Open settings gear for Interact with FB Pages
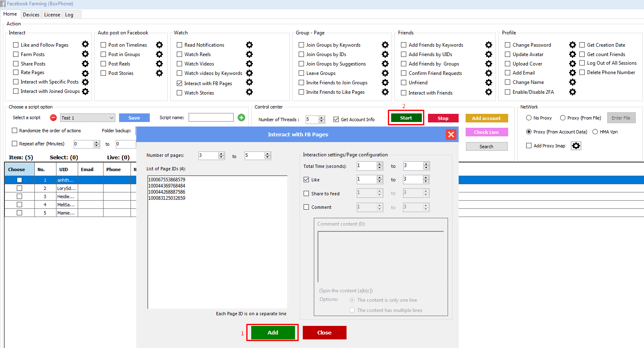This screenshot has width=644, height=348. coord(249,82)
